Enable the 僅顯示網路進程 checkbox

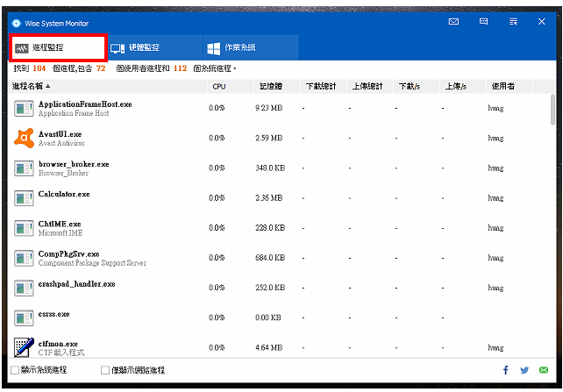(x=105, y=370)
